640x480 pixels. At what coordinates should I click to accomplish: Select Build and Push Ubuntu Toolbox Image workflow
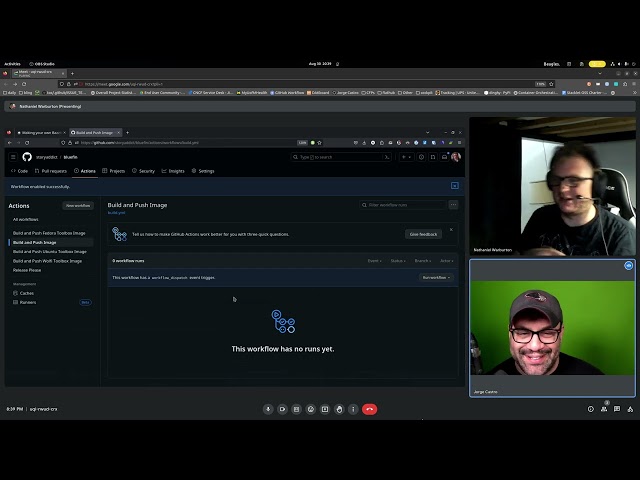click(x=50, y=252)
